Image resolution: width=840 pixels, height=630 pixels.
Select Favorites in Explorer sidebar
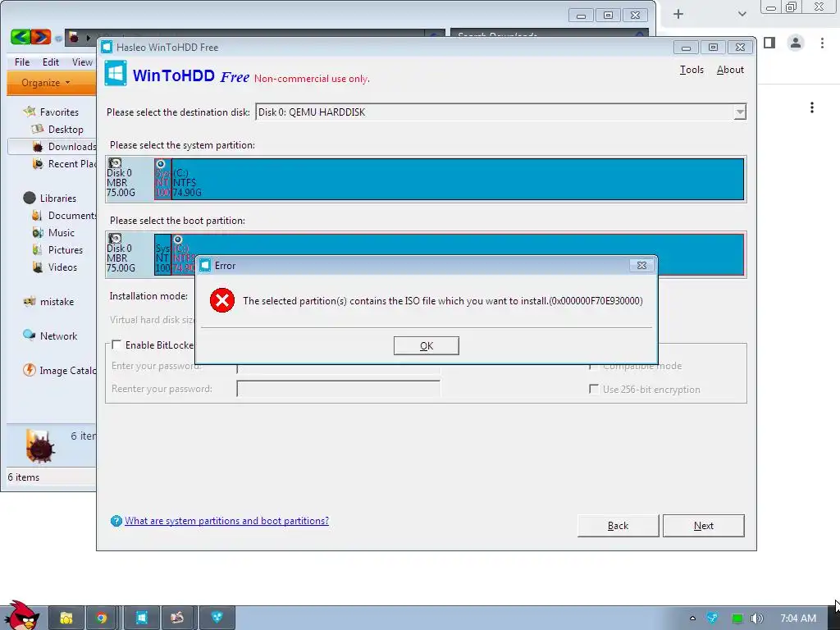59,112
